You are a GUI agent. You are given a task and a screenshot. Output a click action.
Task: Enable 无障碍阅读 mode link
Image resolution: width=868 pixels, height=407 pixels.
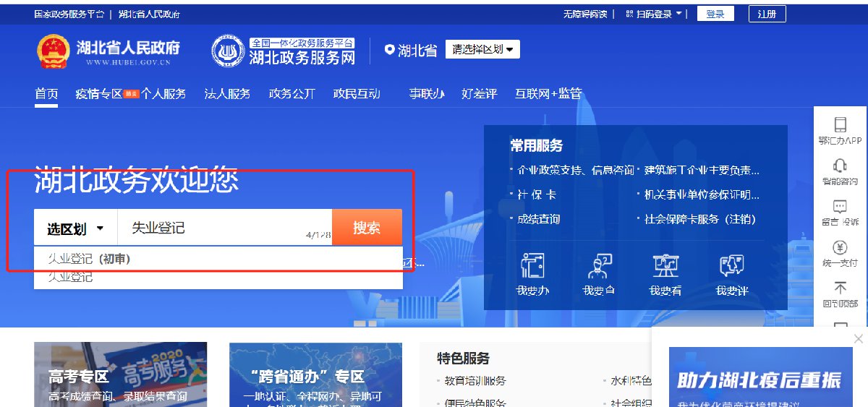pyautogui.click(x=586, y=14)
